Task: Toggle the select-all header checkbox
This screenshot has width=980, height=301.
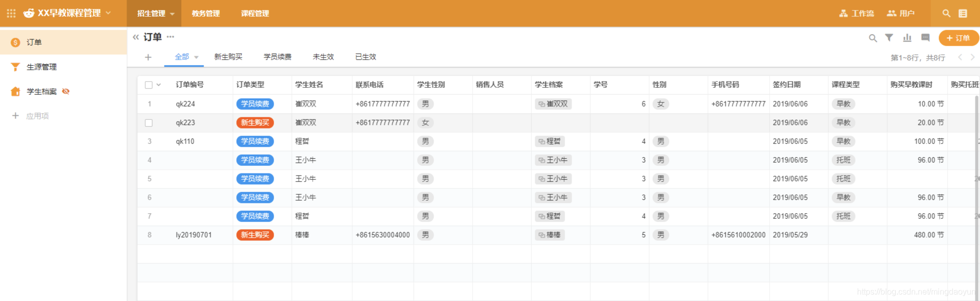Action: (149, 85)
